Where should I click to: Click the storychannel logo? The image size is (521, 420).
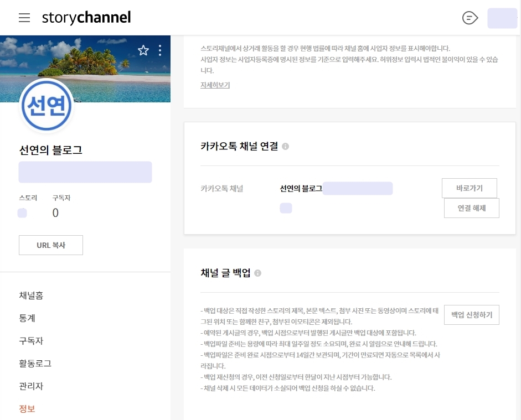[86, 17]
